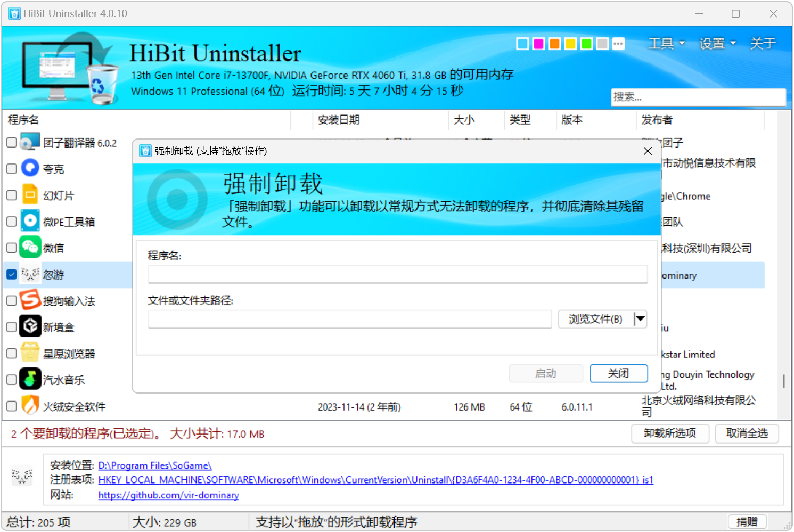
Task: Click the "总计: 205 项" status entry
Action: pyautogui.click(x=39, y=522)
